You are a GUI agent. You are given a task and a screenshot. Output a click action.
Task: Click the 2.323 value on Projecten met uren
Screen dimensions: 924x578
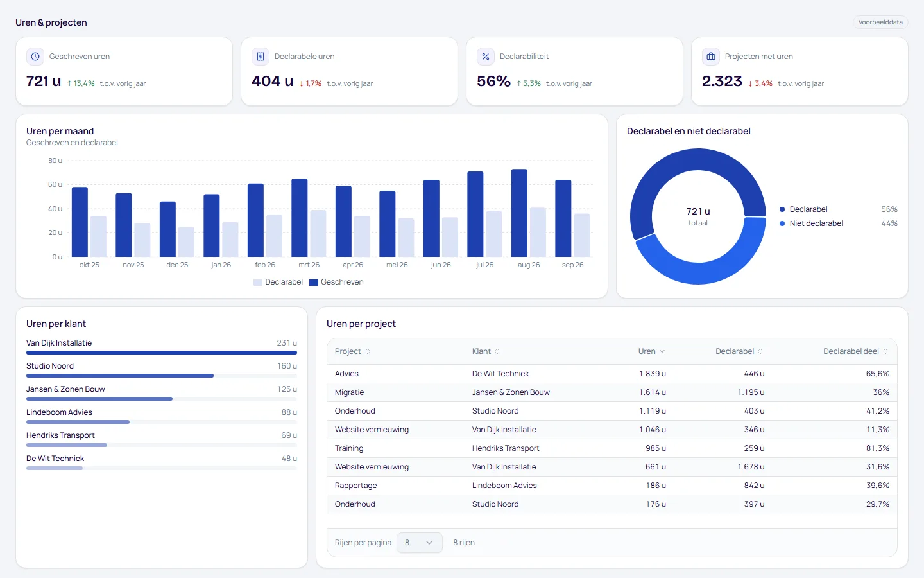point(722,81)
